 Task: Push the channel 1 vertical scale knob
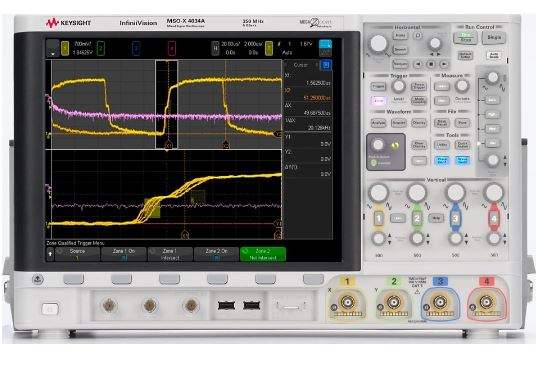[x=379, y=193]
